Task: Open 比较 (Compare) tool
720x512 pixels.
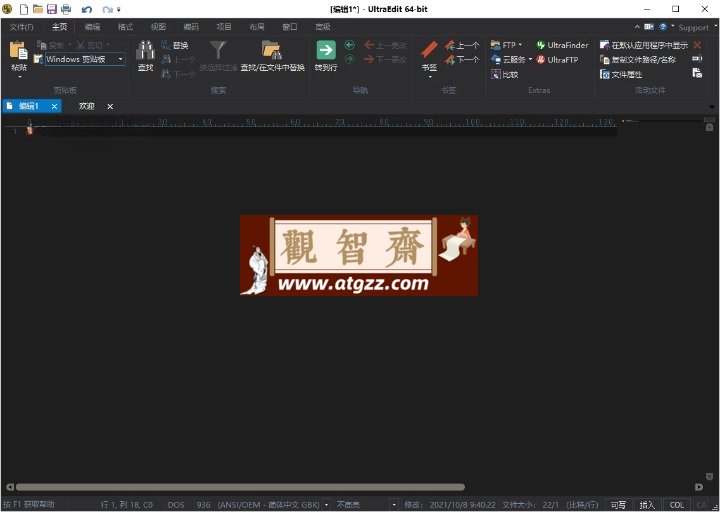Action: [x=504, y=74]
